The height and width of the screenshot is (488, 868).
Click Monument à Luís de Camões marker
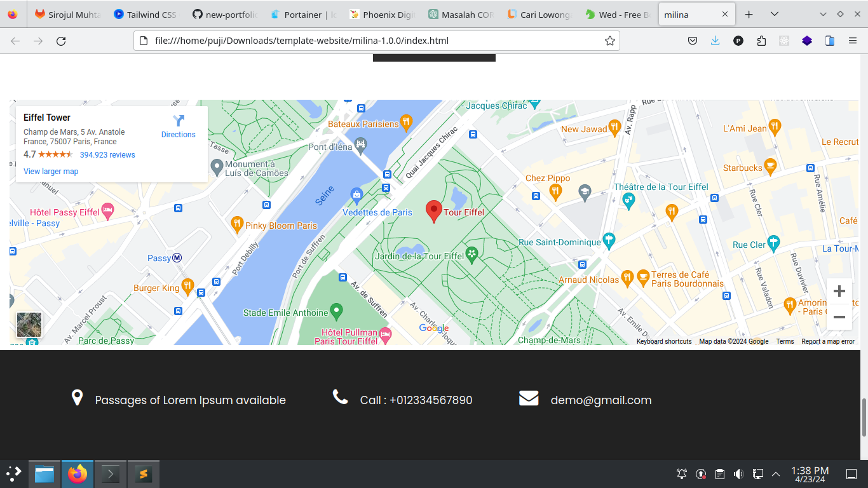[x=217, y=168]
